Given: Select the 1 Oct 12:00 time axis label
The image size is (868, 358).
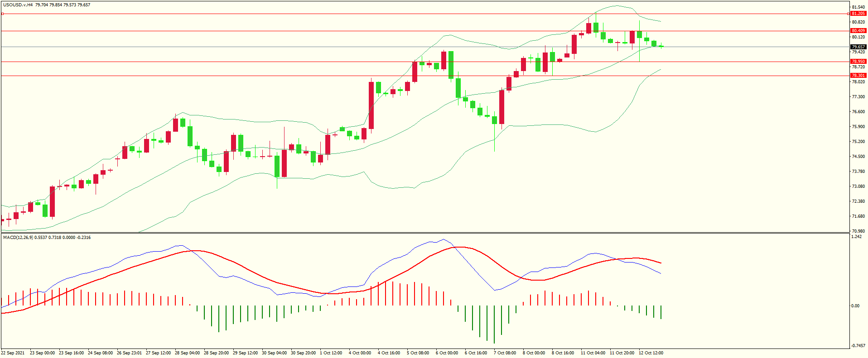Looking at the screenshot, I should tap(331, 353).
